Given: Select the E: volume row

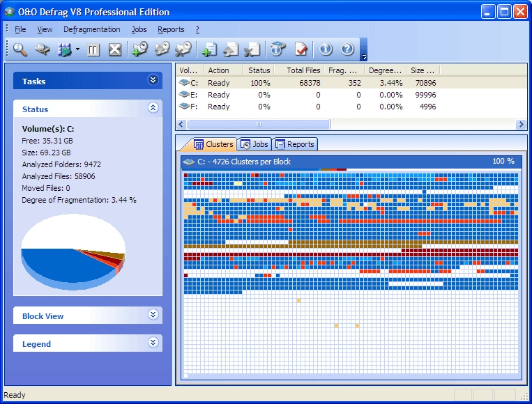Looking at the screenshot, I should (351, 95).
